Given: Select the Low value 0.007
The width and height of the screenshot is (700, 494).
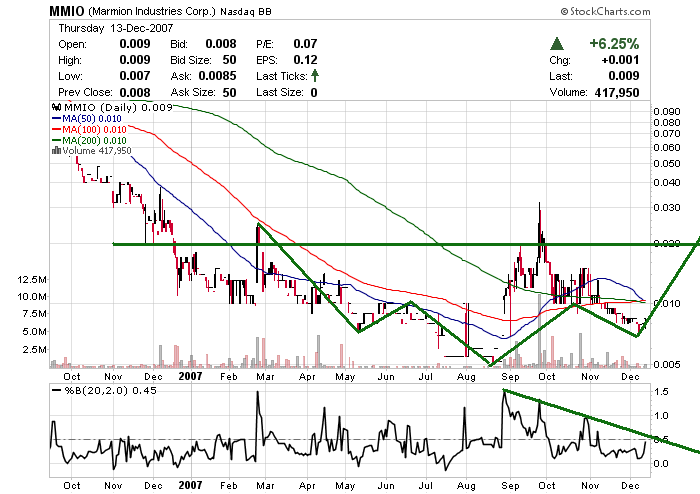Looking at the screenshot, I should 135,76.
